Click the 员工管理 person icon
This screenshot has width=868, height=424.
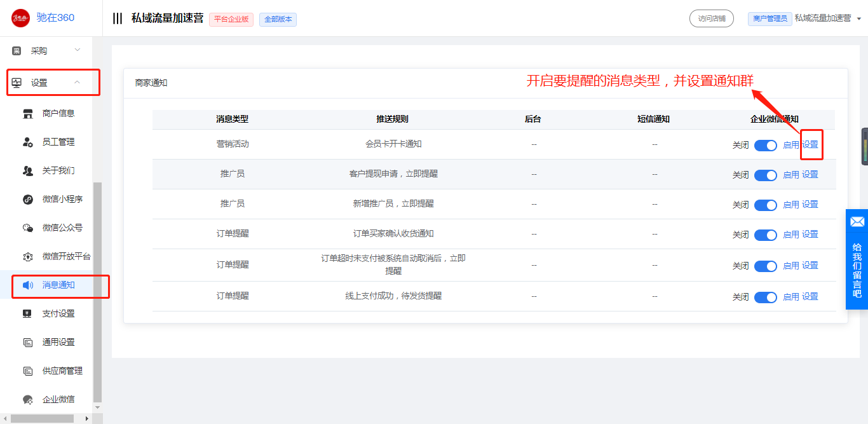[28, 142]
